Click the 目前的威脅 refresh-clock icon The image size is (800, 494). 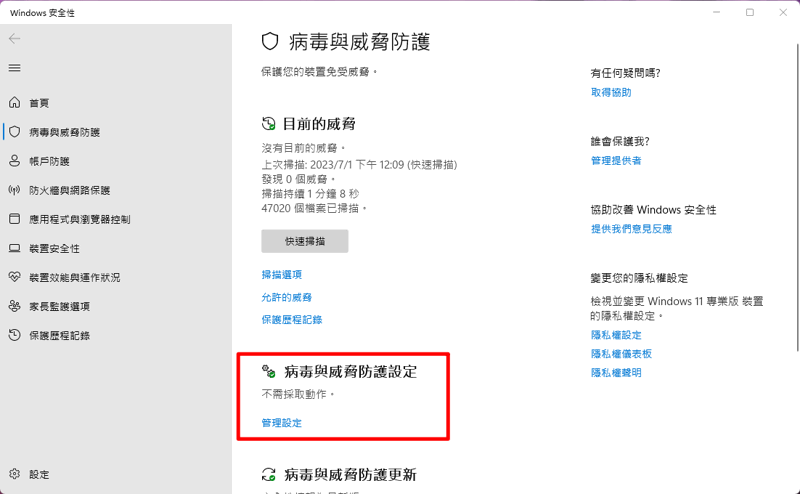point(268,124)
